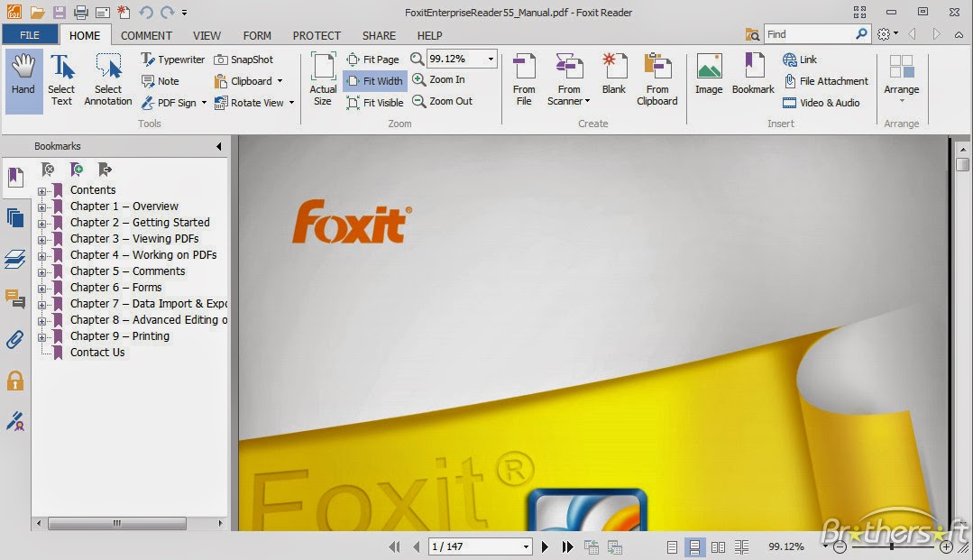Screen dimensions: 973x560
Task: Select the Hand tool
Action: click(23, 81)
